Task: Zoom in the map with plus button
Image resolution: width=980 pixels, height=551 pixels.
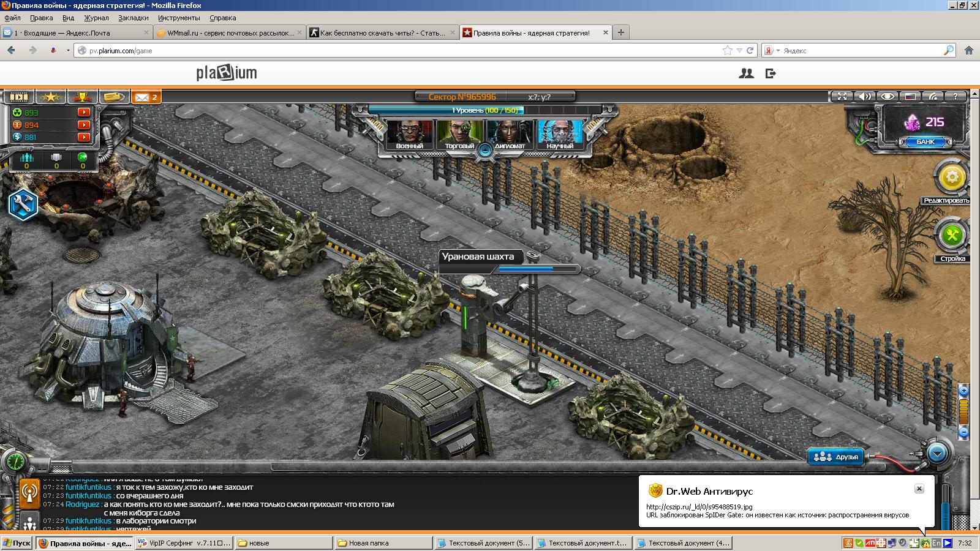Action: (963, 391)
